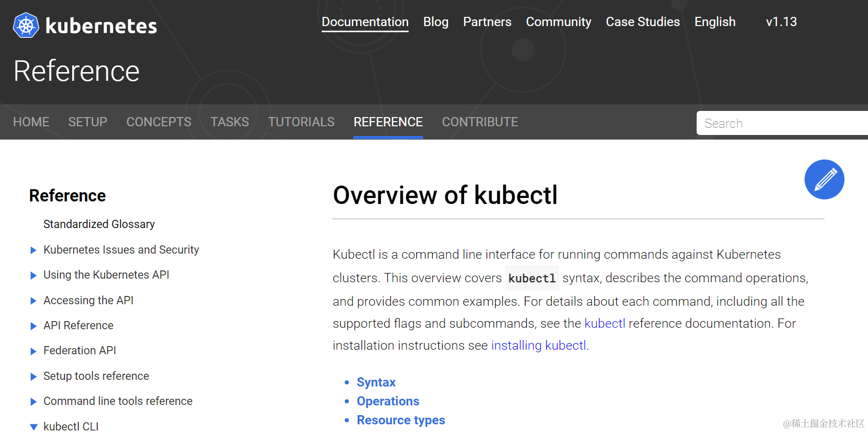
Task: Switch to the CONTRIBUTE tab
Action: [480, 122]
